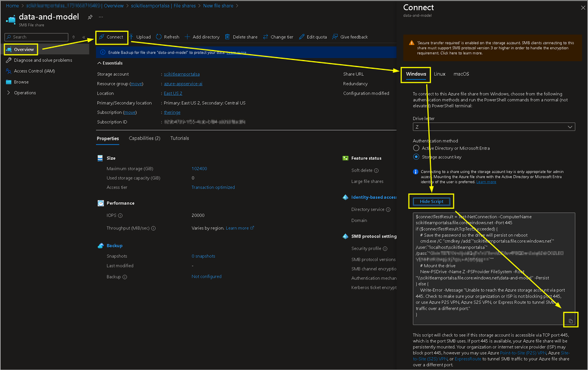Open the ellipsis menu beside data-and-model title
588x370 pixels.
(101, 17)
